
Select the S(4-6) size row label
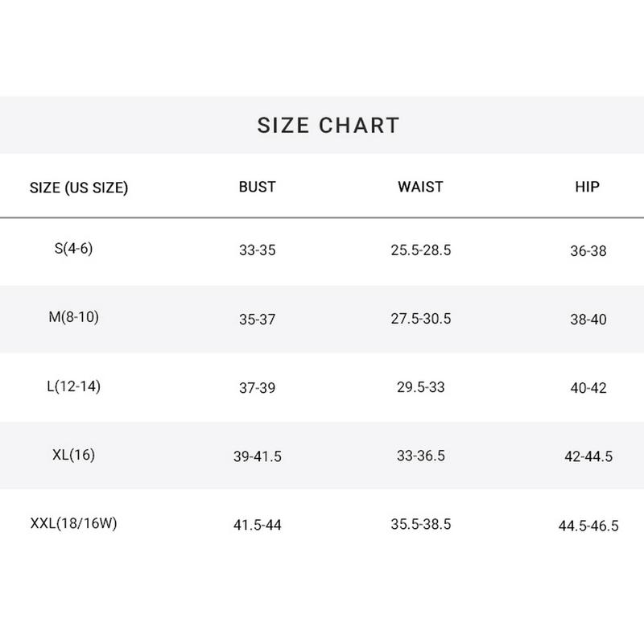pos(73,249)
